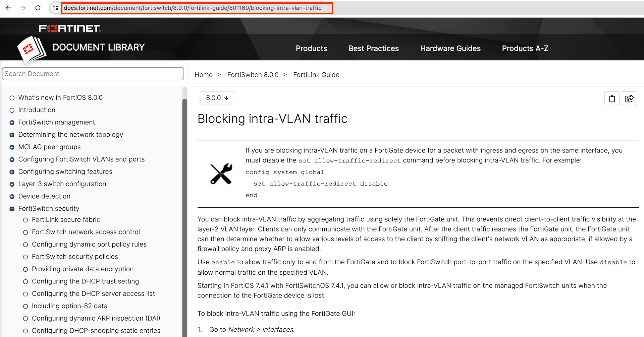Click the Document Library book icon
The width and height of the screenshot is (644, 337).
(32, 50)
